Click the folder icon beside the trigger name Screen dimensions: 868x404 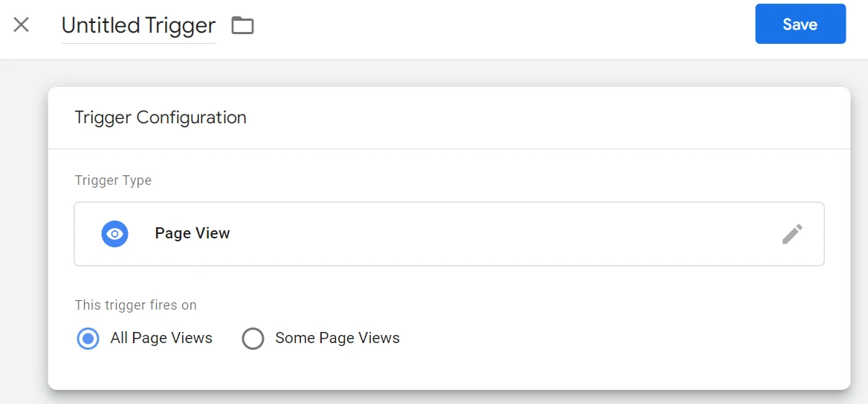coord(242,25)
